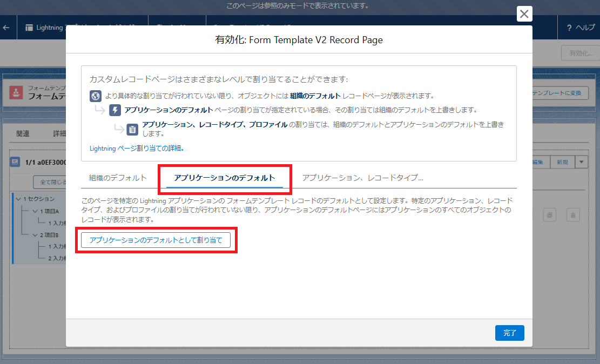600x364 pixels.
Task: Click the 関連 tab in background page
Action: (23, 133)
